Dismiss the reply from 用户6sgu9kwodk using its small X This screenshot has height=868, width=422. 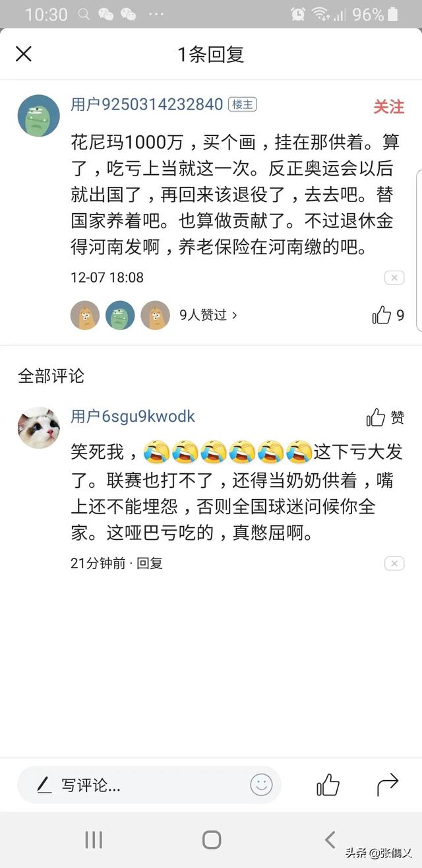pos(394,564)
